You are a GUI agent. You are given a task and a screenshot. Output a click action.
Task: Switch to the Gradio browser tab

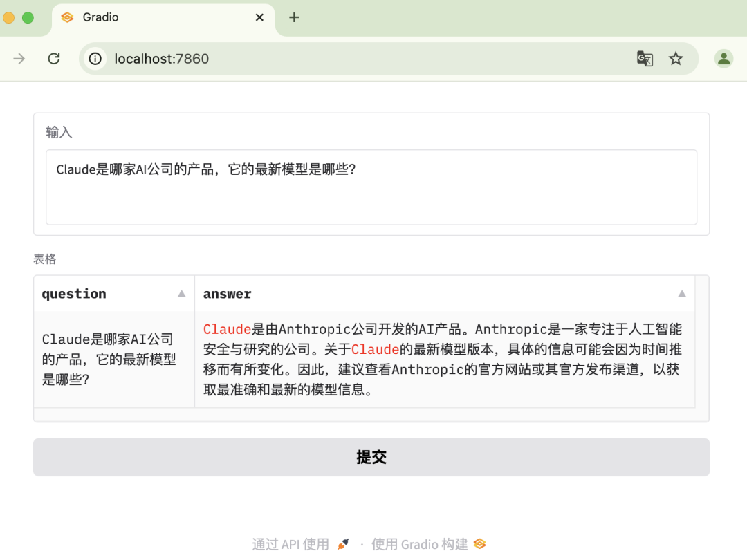pyautogui.click(x=138, y=17)
